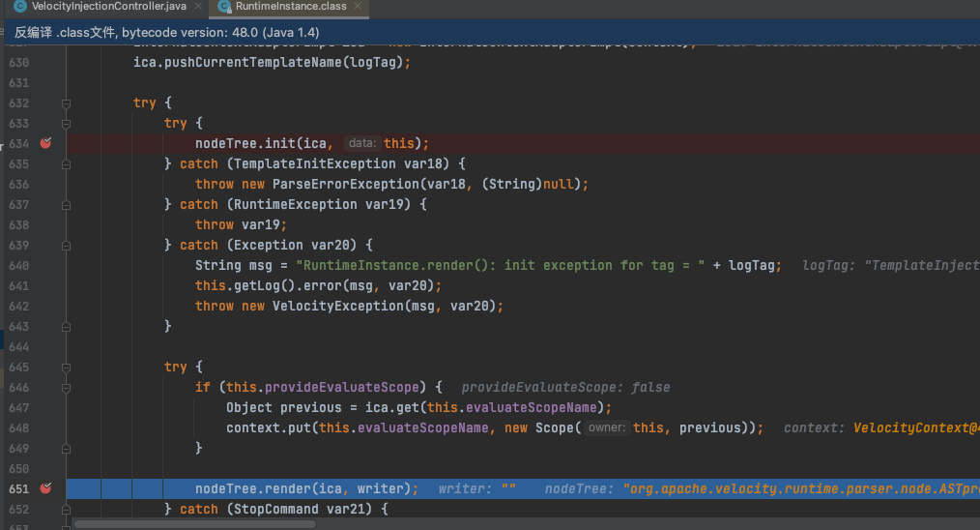Fold the try block at line 645
The width and height of the screenshot is (980, 530).
tap(67, 368)
